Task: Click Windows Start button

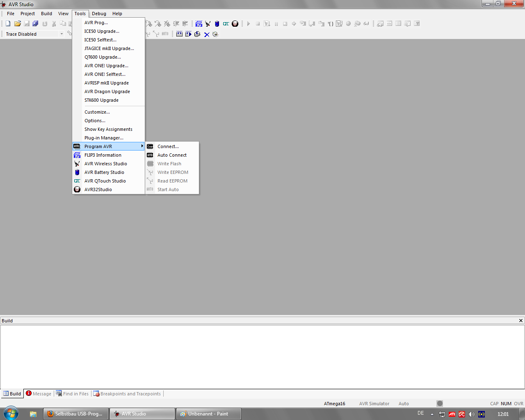Action: [11, 413]
